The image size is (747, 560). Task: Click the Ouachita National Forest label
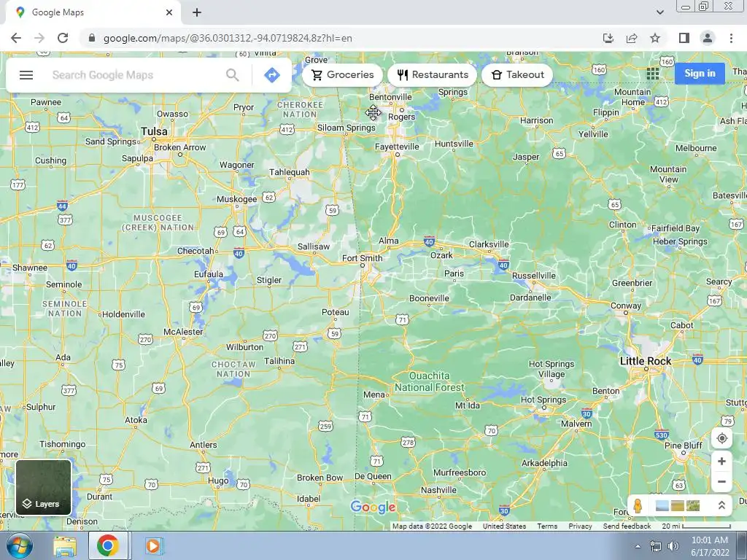coord(429,381)
